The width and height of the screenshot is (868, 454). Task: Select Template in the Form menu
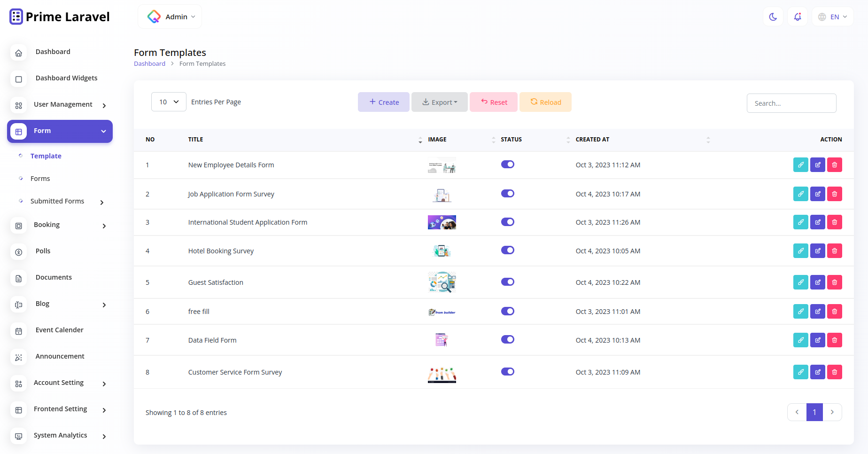[46, 156]
